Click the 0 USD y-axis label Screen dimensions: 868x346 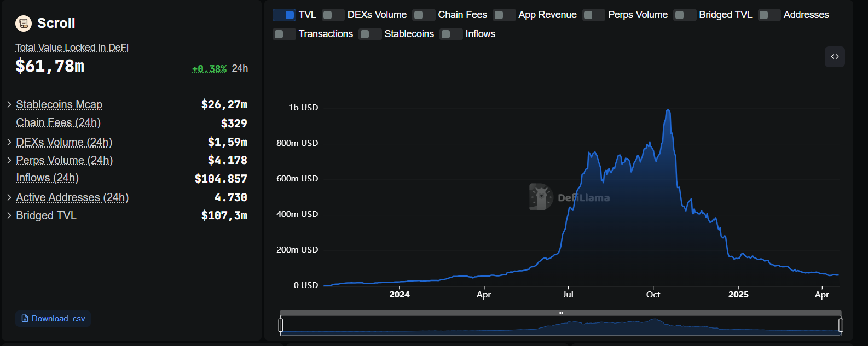tap(306, 285)
